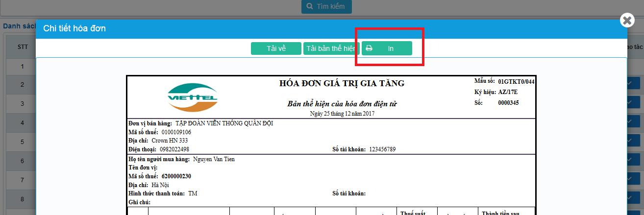This screenshot has height=215, width=644.
Task: Click the magnifier icon in Tìm kiếm
Action: [x=310, y=6]
